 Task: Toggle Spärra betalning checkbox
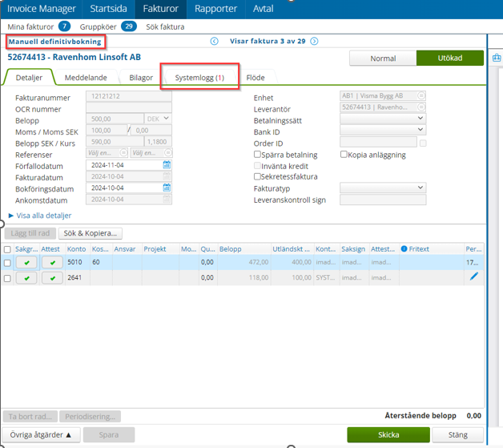(257, 155)
